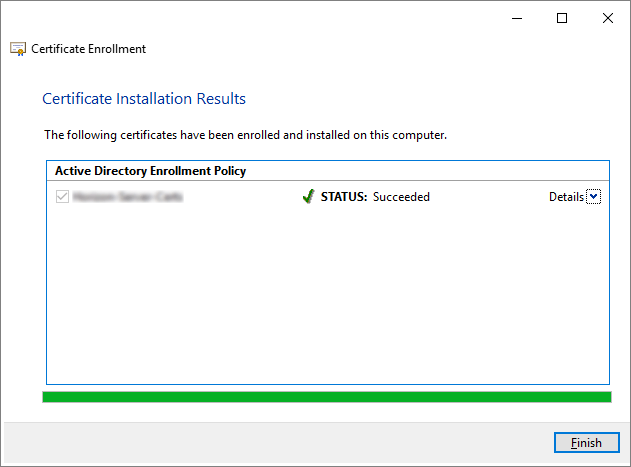Click the green success checkmark icon
Viewport: 631px width, 467px height.
(x=308, y=197)
